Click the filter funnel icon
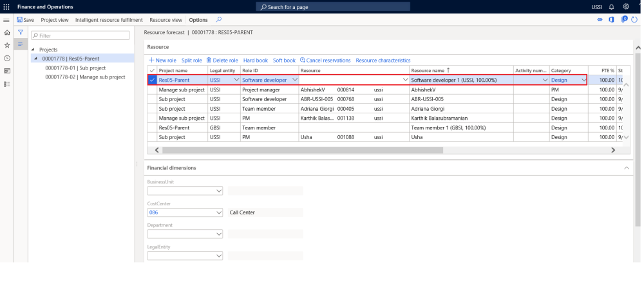644x291 pixels. (20, 32)
